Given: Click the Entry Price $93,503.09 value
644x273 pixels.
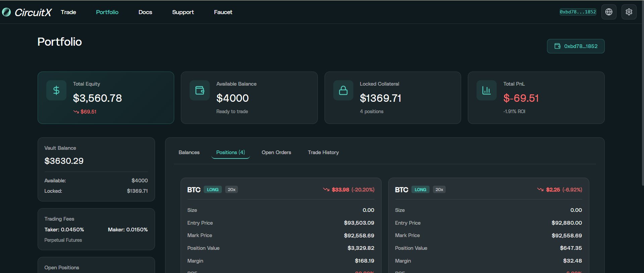Looking at the screenshot, I should (x=359, y=223).
